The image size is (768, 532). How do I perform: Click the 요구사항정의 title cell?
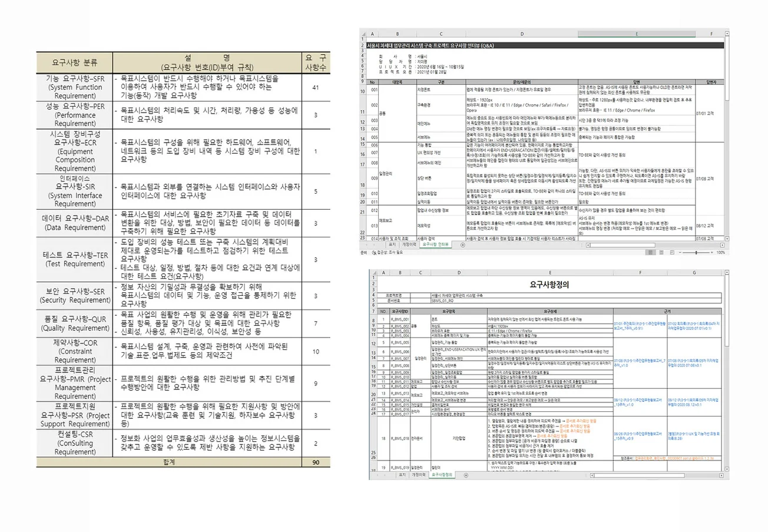[549, 285]
